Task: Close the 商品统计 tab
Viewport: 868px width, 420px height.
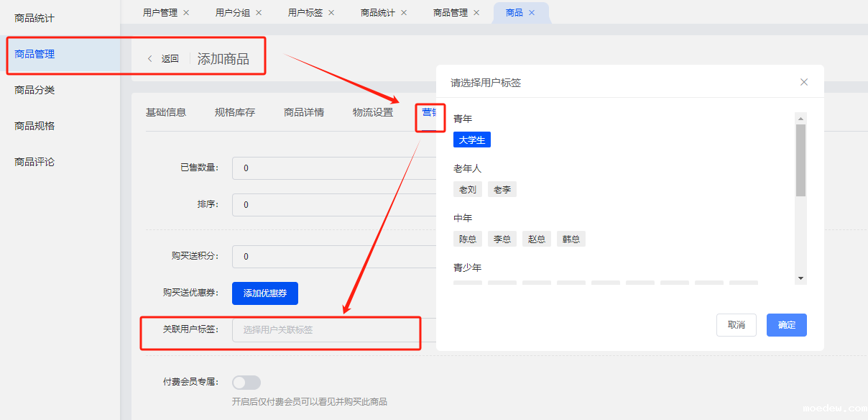Action: tap(404, 13)
